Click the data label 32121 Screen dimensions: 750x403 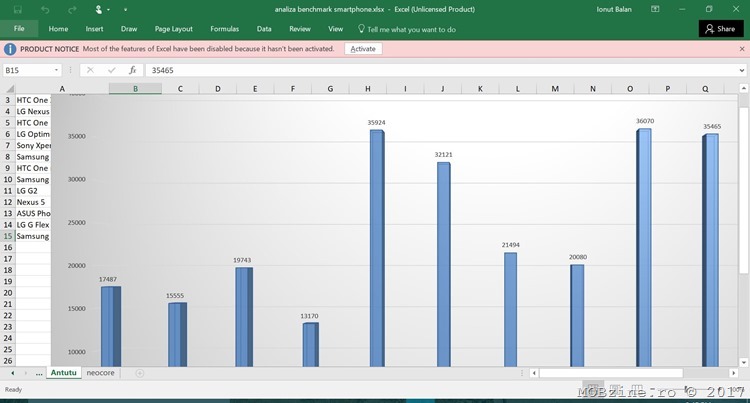tap(443, 154)
